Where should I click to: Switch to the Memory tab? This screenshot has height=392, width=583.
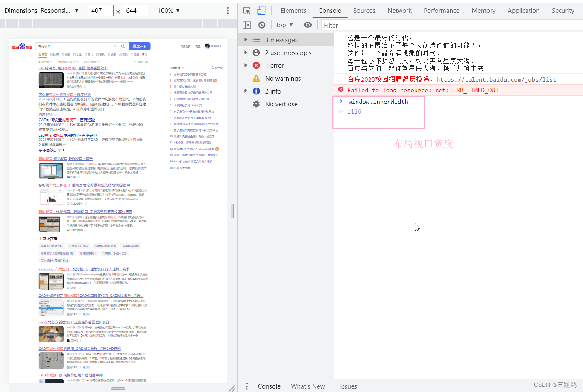(483, 11)
